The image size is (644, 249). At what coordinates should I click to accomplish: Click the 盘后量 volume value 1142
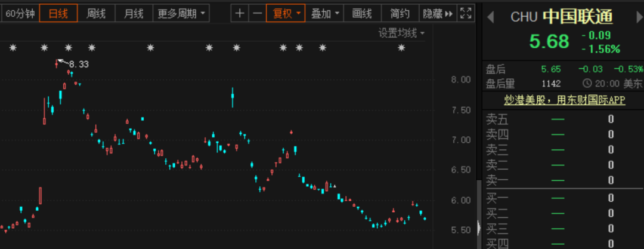click(551, 84)
